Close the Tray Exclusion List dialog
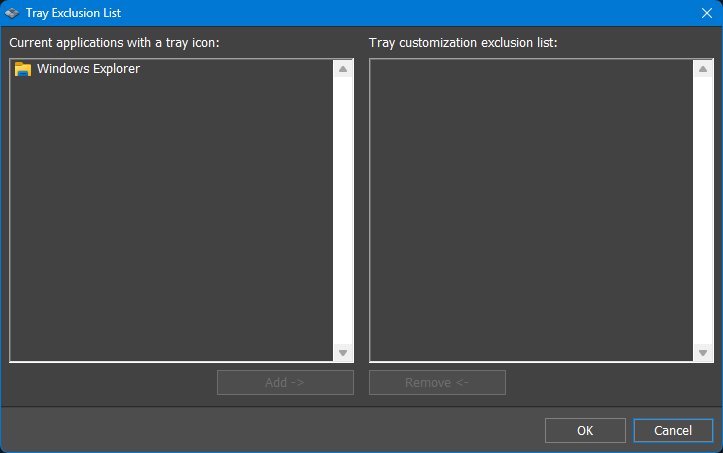This screenshot has width=723, height=453. (707, 13)
